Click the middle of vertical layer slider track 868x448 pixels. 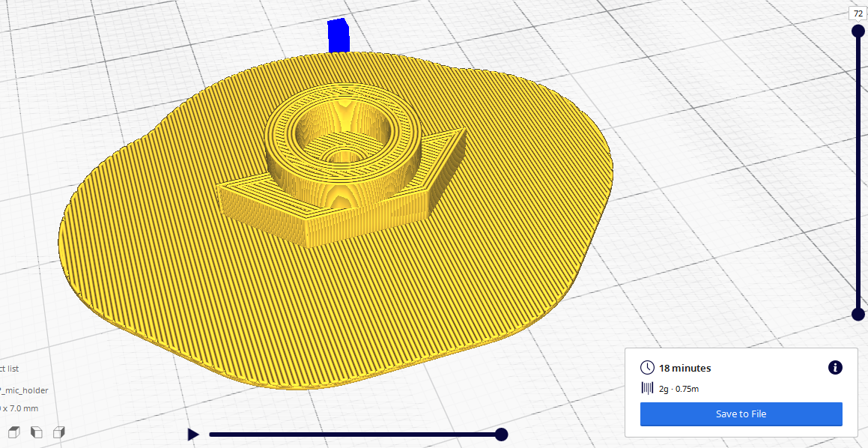(858, 172)
